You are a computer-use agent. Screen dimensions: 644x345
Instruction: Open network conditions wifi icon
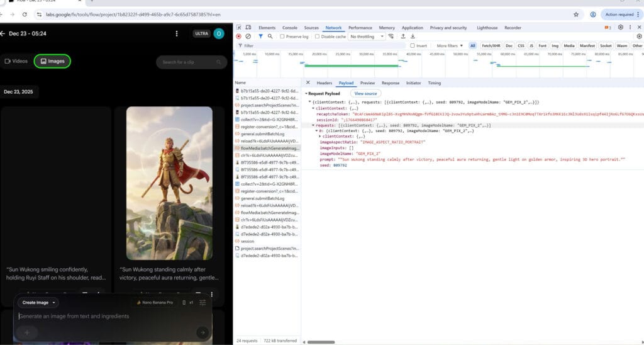[x=391, y=37]
